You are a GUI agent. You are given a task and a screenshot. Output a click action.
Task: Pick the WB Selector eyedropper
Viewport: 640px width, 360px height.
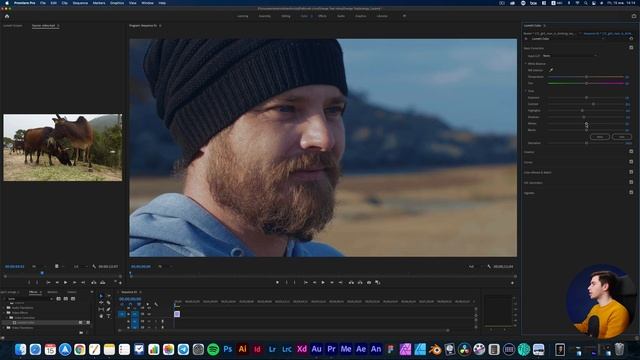click(x=551, y=70)
